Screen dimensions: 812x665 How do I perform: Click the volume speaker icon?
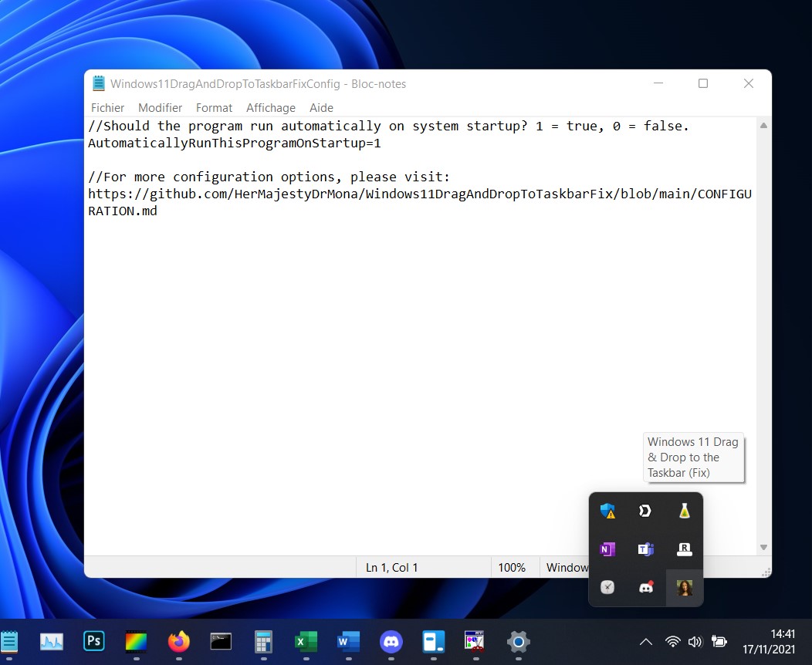[x=695, y=642]
